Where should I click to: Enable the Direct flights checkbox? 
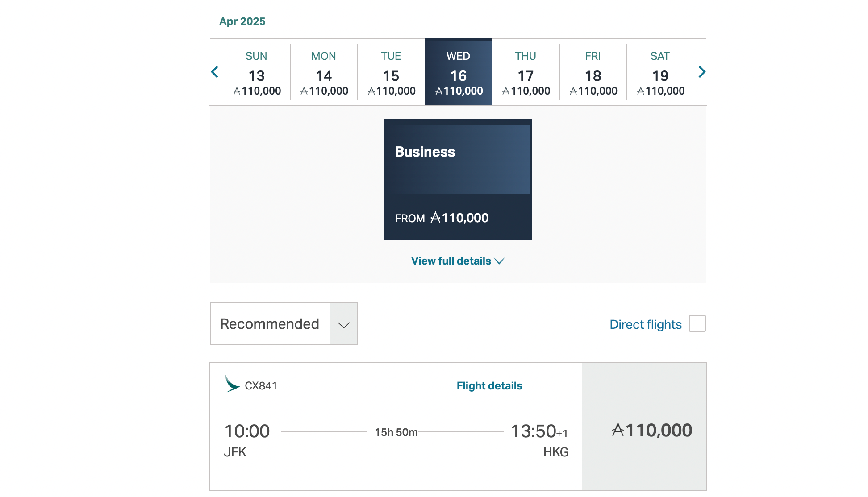click(697, 323)
